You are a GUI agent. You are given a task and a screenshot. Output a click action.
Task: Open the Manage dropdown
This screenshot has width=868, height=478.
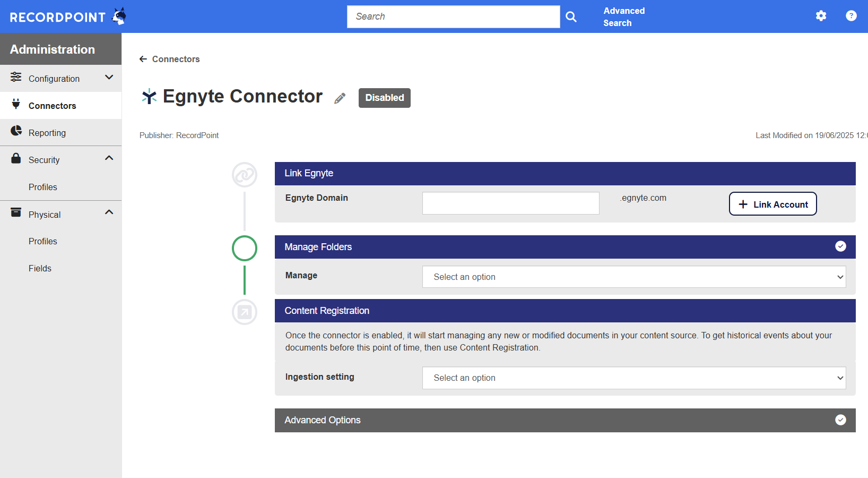point(634,277)
